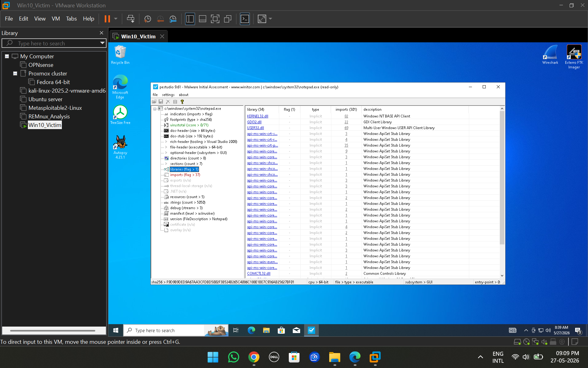
Task: Open library search dropdown arrow
Action: (x=102, y=43)
